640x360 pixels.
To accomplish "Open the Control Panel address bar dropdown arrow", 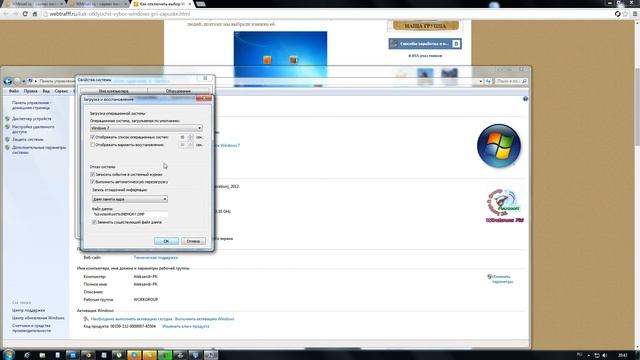I will point(481,81).
